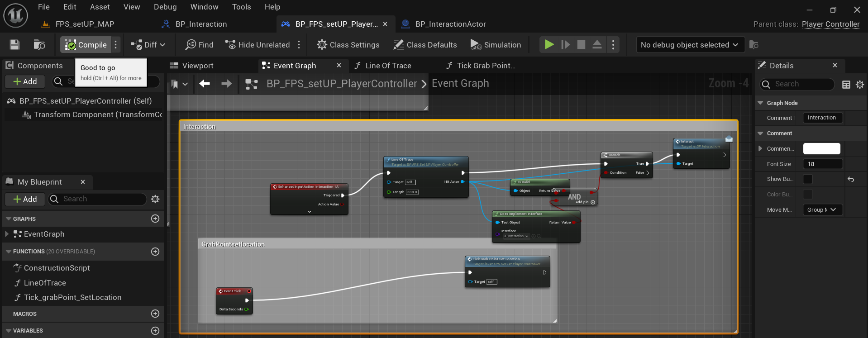Screen dimensions: 868x338
Task: Click Hide Unrelated button
Action: point(258,45)
